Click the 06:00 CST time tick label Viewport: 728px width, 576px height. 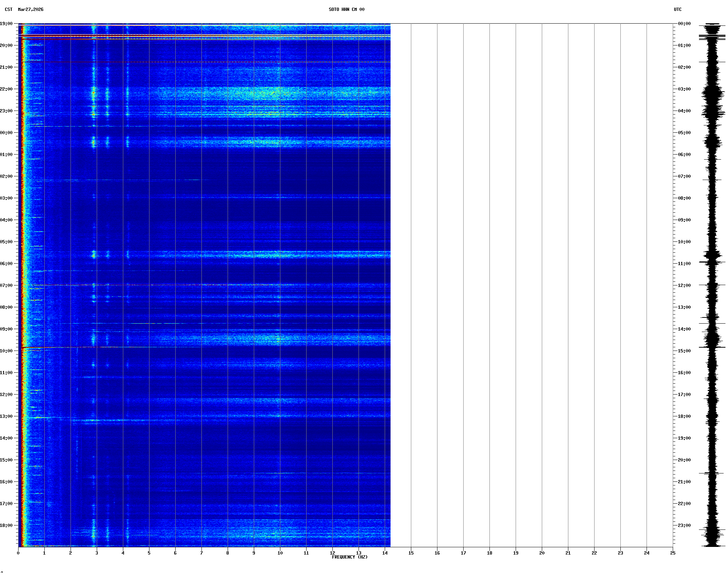(6, 264)
